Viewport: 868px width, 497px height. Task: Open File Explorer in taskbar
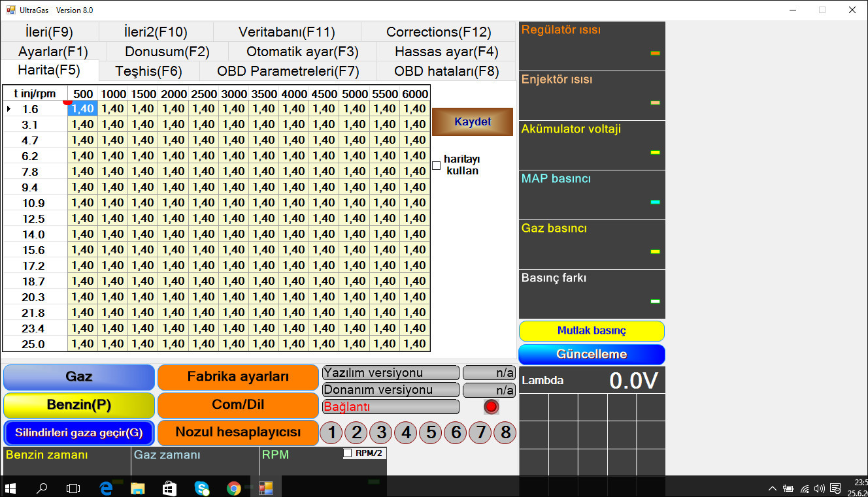[138, 487]
